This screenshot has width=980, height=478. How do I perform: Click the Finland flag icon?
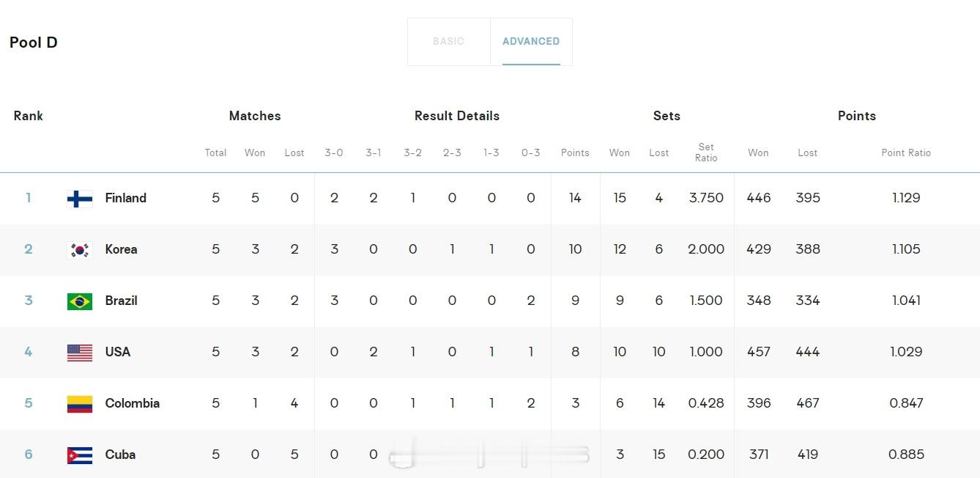[80, 199]
